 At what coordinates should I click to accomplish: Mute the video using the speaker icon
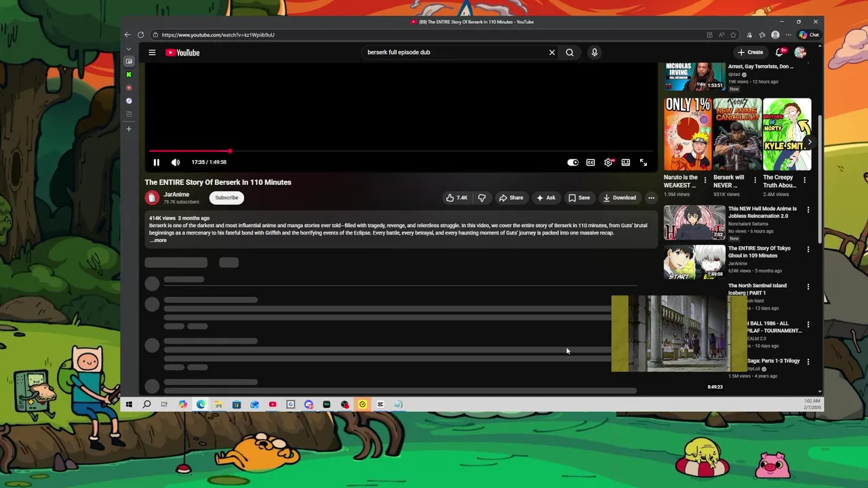pyautogui.click(x=176, y=162)
